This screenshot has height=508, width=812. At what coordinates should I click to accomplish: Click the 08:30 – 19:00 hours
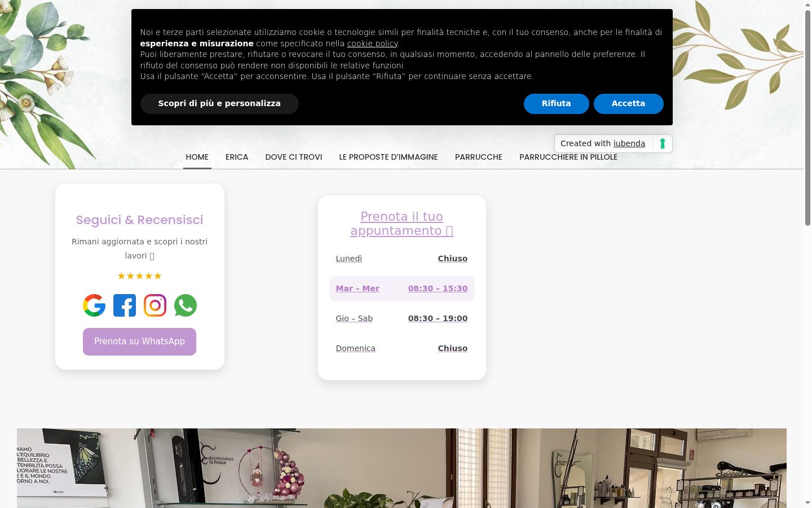pos(438,318)
